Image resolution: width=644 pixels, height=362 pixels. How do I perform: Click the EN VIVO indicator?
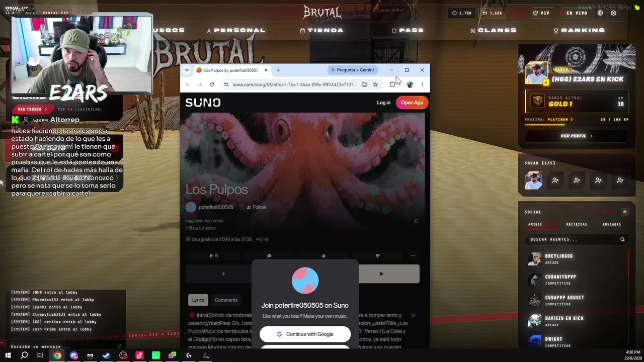click(x=574, y=13)
